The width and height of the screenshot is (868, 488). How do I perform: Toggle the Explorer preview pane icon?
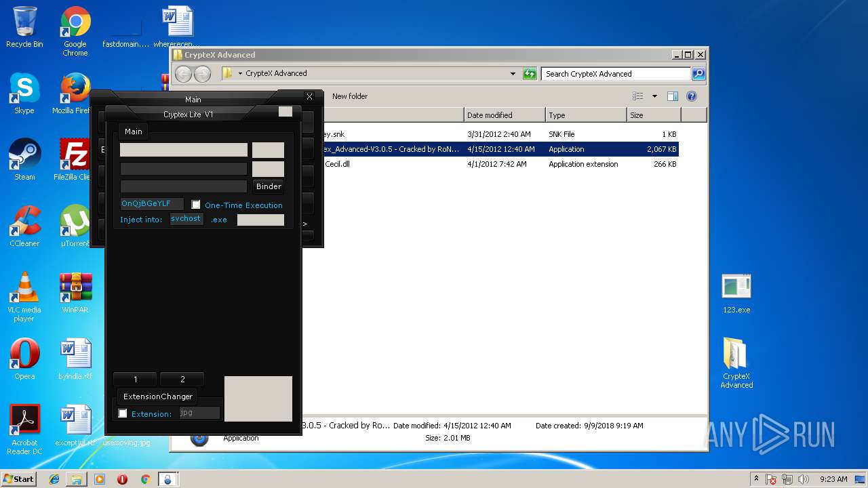click(x=673, y=96)
